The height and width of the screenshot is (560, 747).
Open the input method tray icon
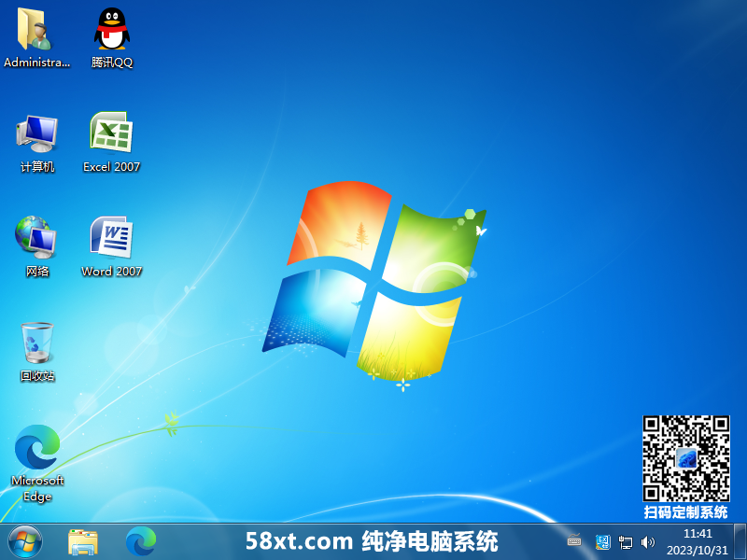(602, 542)
